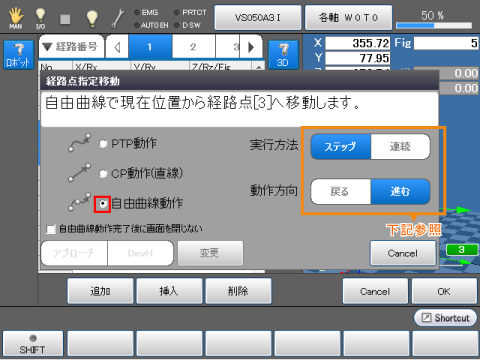Switch to the 3D robot view
This screenshot has width=480, height=360.
click(x=283, y=55)
